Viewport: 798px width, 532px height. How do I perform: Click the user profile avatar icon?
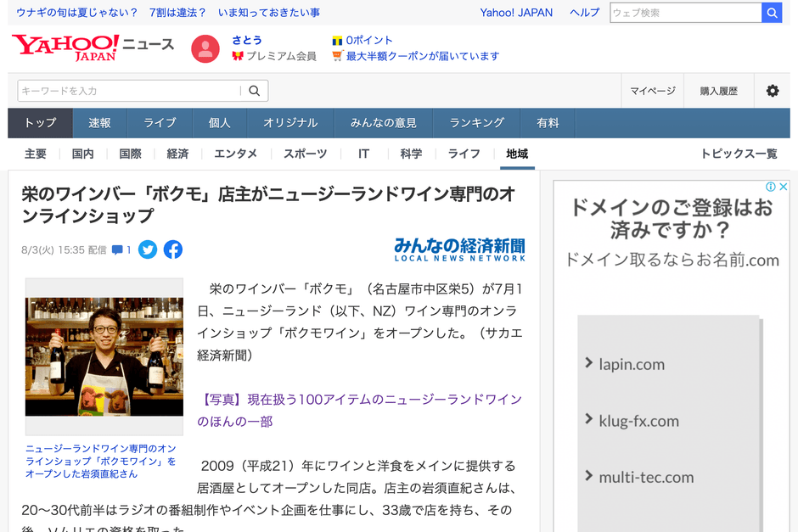(205, 48)
